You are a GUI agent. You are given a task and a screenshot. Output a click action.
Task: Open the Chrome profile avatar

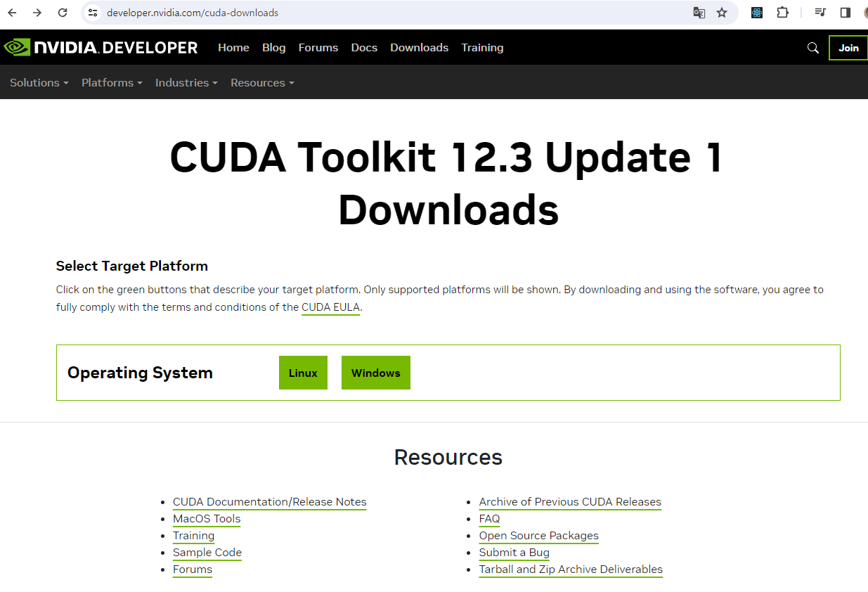[x=865, y=13]
